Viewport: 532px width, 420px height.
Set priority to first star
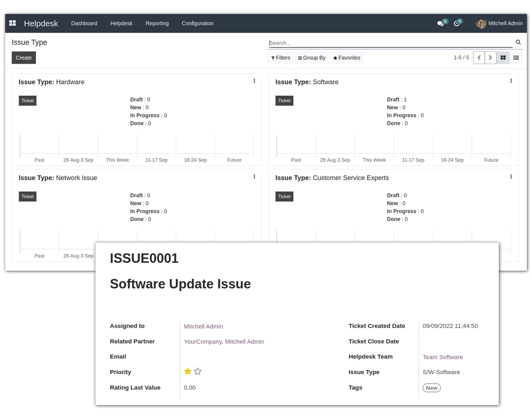coord(188,371)
